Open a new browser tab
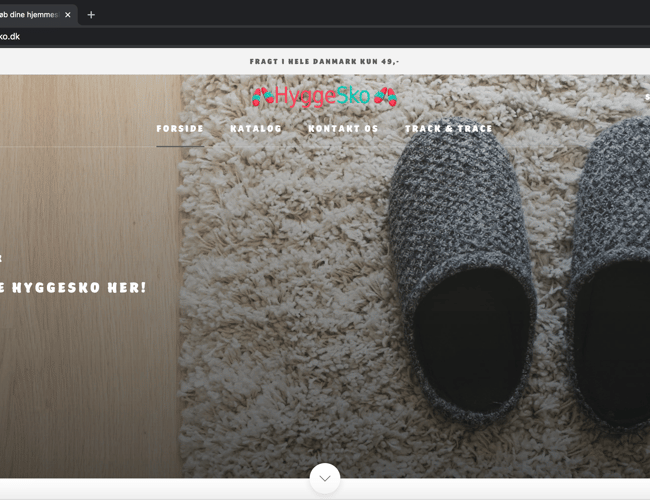This screenshot has width=650, height=500. (x=91, y=15)
